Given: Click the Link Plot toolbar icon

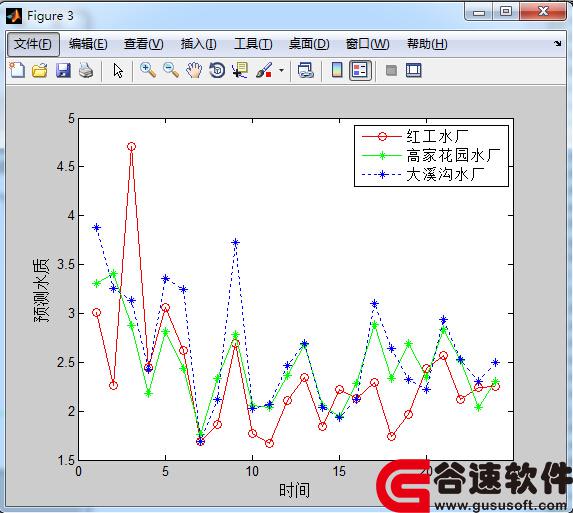Looking at the screenshot, I should (x=306, y=70).
